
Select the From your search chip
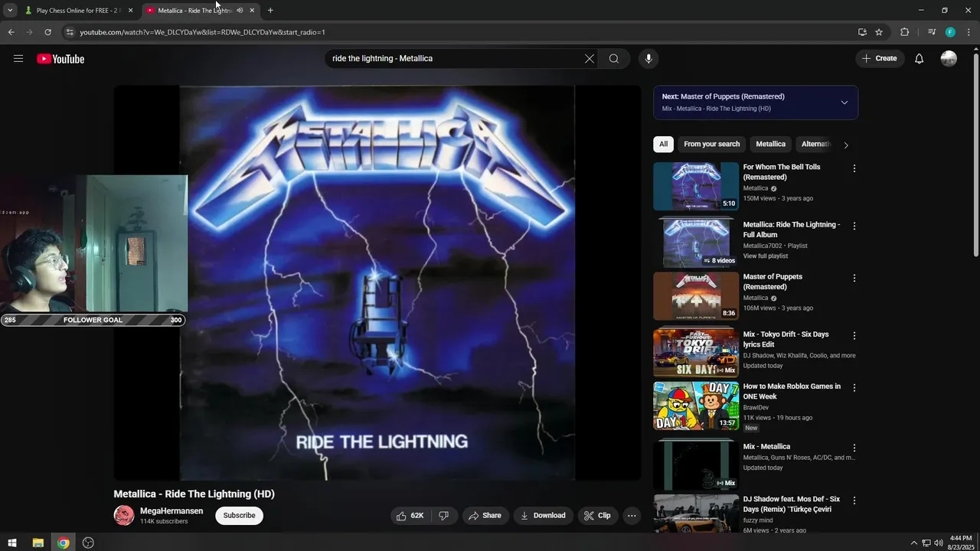pos(712,144)
